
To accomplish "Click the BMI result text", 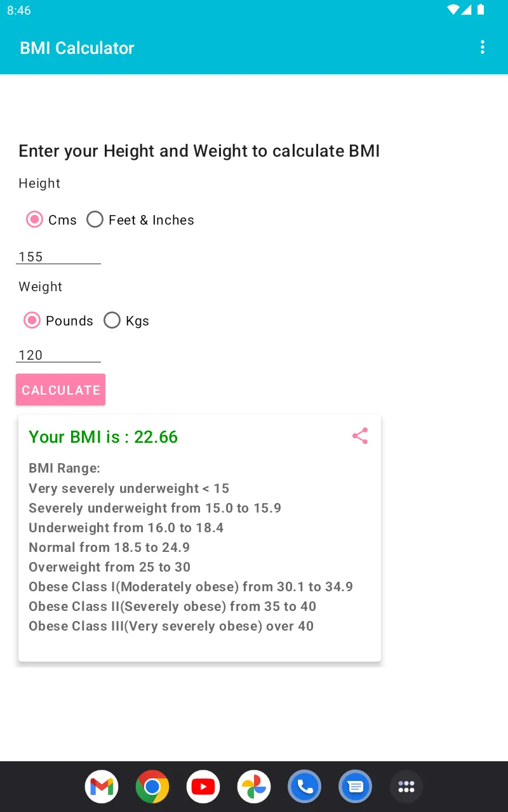I will [103, 436].
